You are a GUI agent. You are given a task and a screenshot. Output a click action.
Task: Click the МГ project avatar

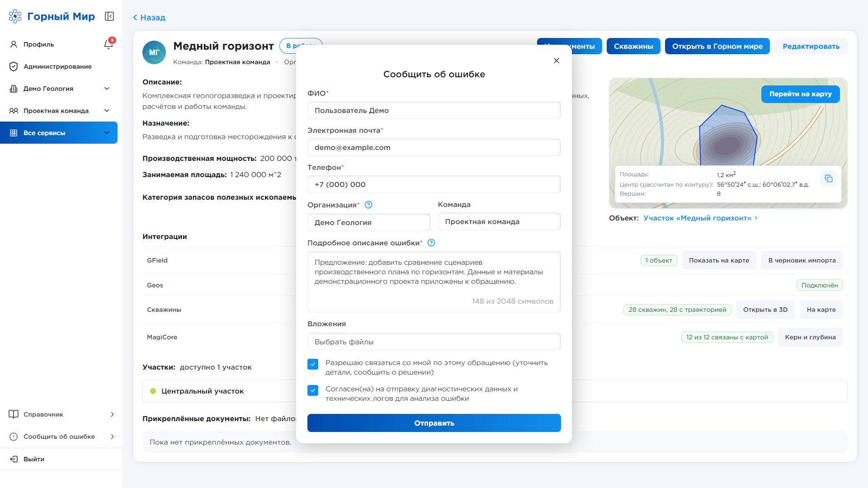(154, 52)
